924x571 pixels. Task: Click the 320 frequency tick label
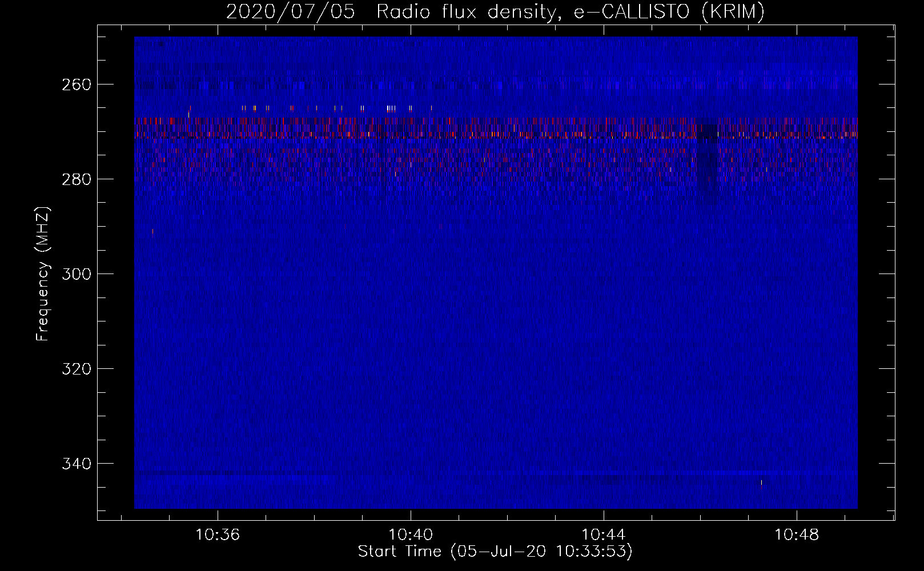(x=76, y=369)
